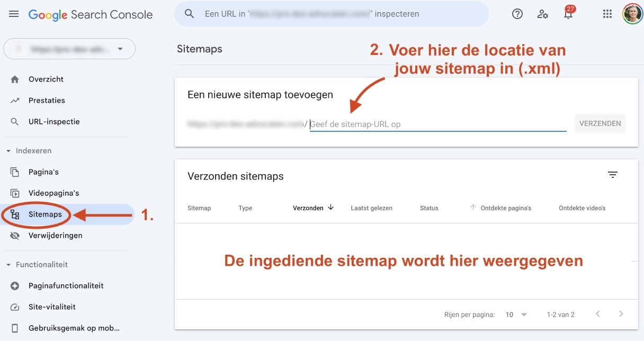644x341 pixels.
Task: Switch to the Prestaties sidebar item
Action: pos(47,100)
